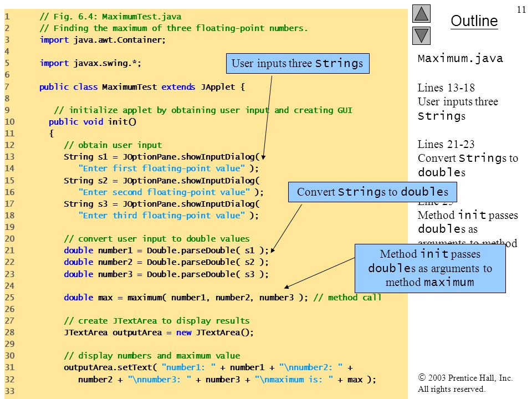Click the "Enter third floating-point value" string
Screen dimensions: 532x399
(x=161, y=216)
